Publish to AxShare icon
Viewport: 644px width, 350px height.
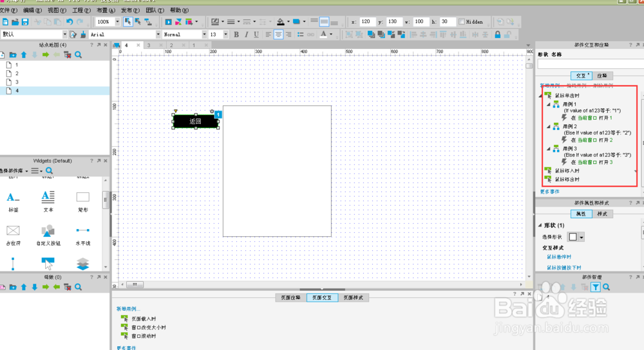178,22
